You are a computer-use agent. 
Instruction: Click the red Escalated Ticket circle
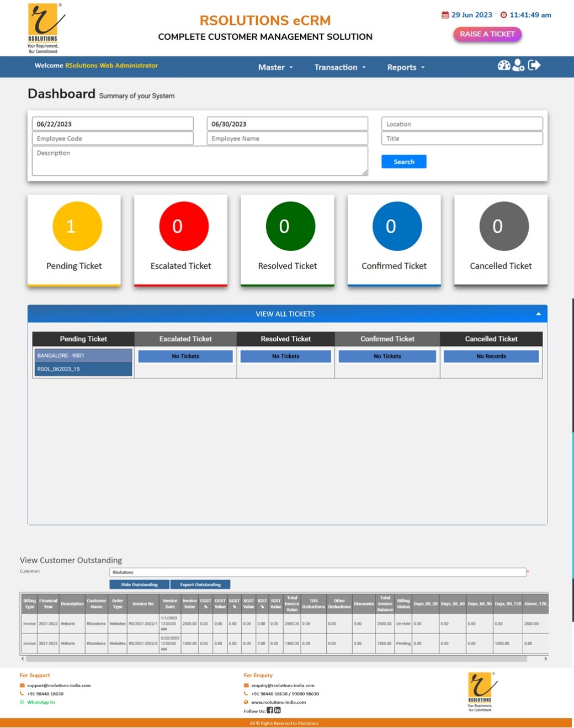(x=184, y=226)
